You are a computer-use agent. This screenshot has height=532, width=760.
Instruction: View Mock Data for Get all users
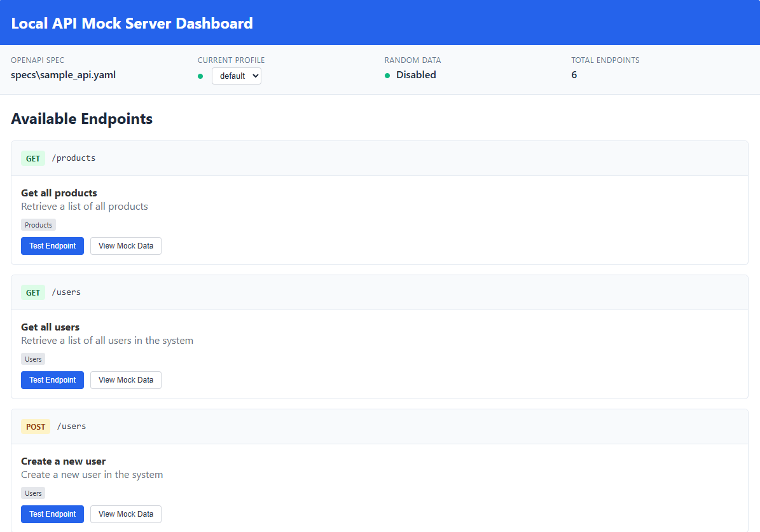click(x=126, y=380)
